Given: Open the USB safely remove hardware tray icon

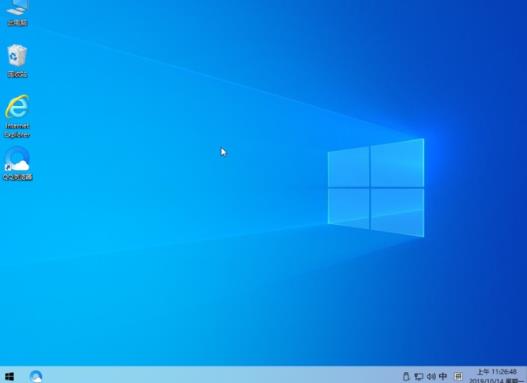Looking at the screenshot, I should [x=406, y=376].
